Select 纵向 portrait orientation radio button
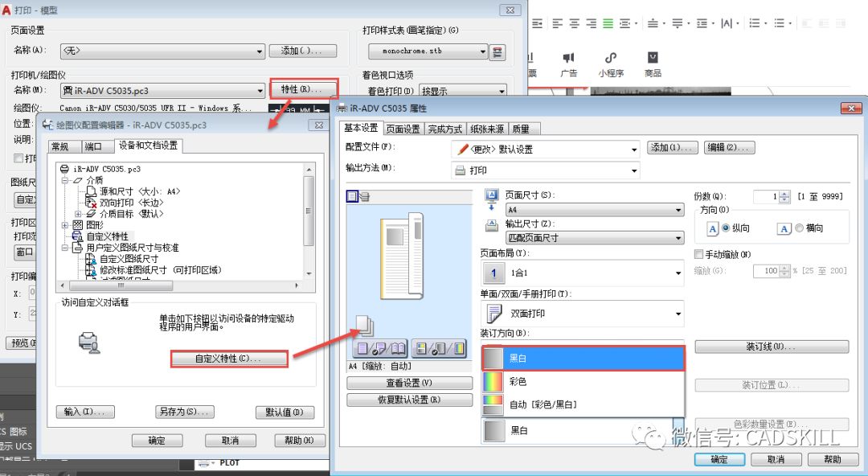Viewport: 868px width, 476px height. click(726, 228)
